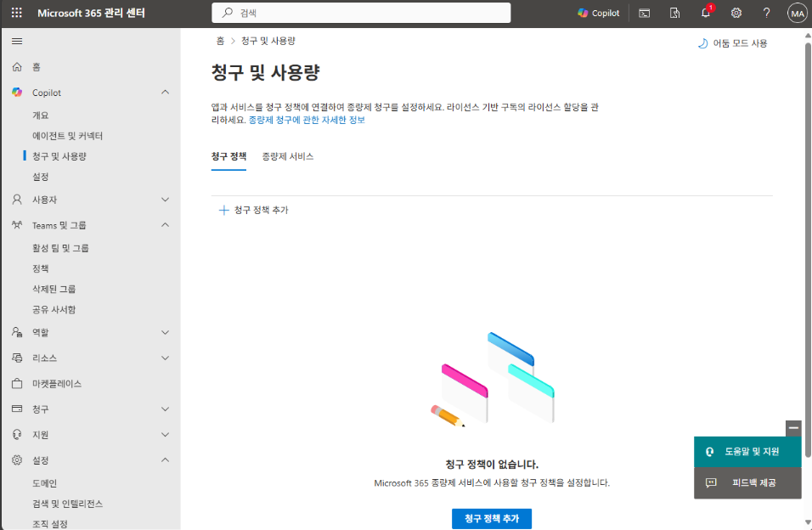The width and height of the screenshot is (812, 530).
Task: Collapse the Copilot sidebar section
Action: click(165, 93)
